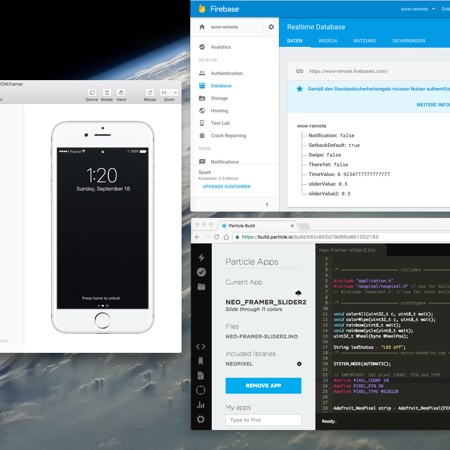Open the Framer Zoom dropdown
Viewport: 450px width, 450px height.
click(169, 92)
